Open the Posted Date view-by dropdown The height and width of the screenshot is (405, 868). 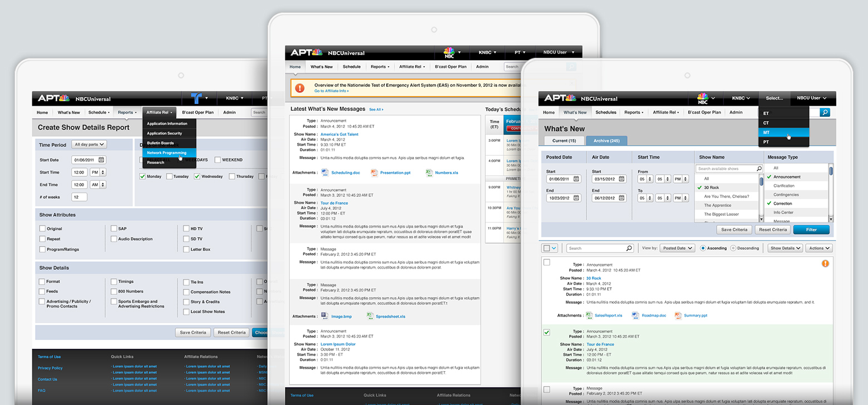[677, 248]
